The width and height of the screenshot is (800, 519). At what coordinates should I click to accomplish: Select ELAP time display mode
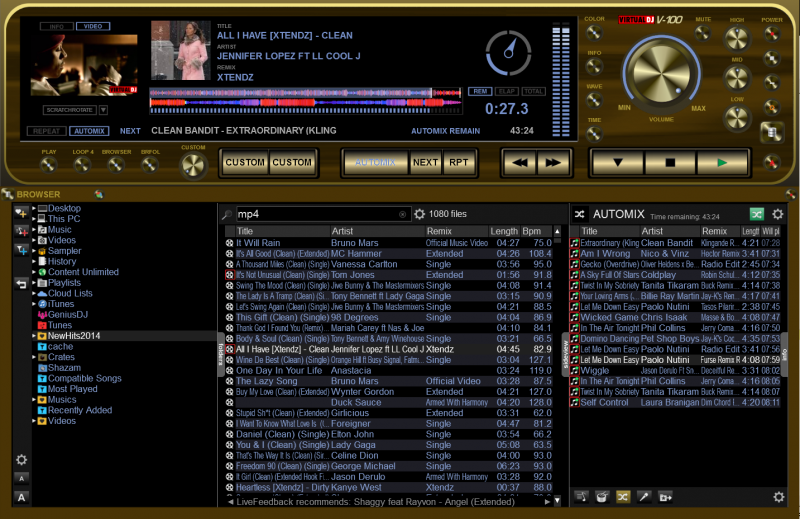[x=507, y=91]
